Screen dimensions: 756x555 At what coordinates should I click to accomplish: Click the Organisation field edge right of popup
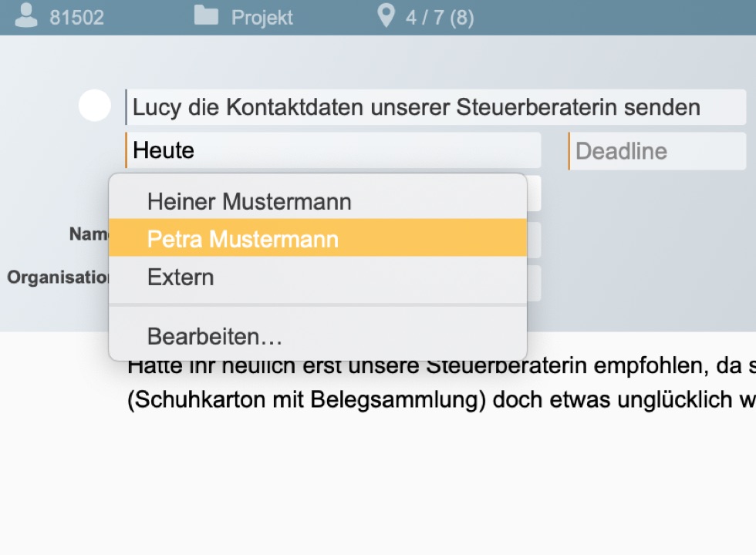click(534, 283)
